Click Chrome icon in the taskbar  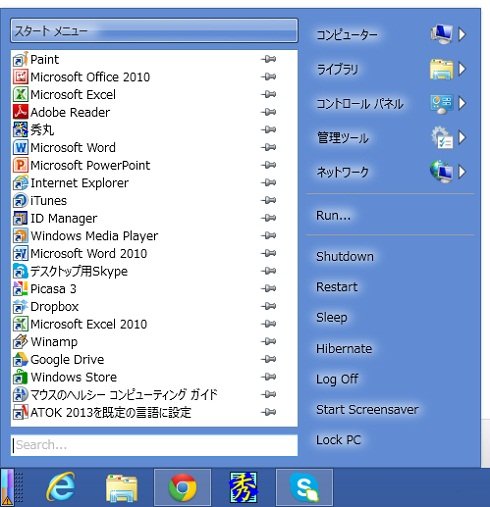(182, 488)
